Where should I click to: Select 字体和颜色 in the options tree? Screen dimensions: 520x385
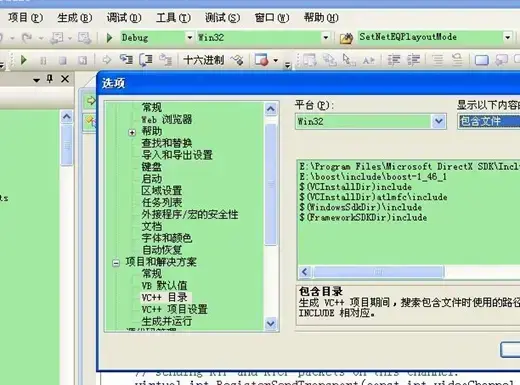167,238
